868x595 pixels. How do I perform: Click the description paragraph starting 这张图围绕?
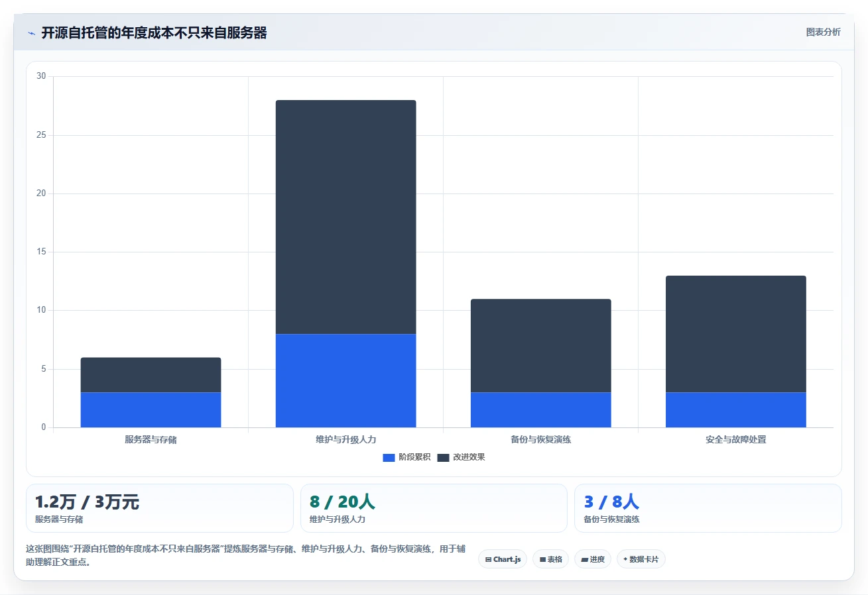pyautogui.click(x=245, y=555)
